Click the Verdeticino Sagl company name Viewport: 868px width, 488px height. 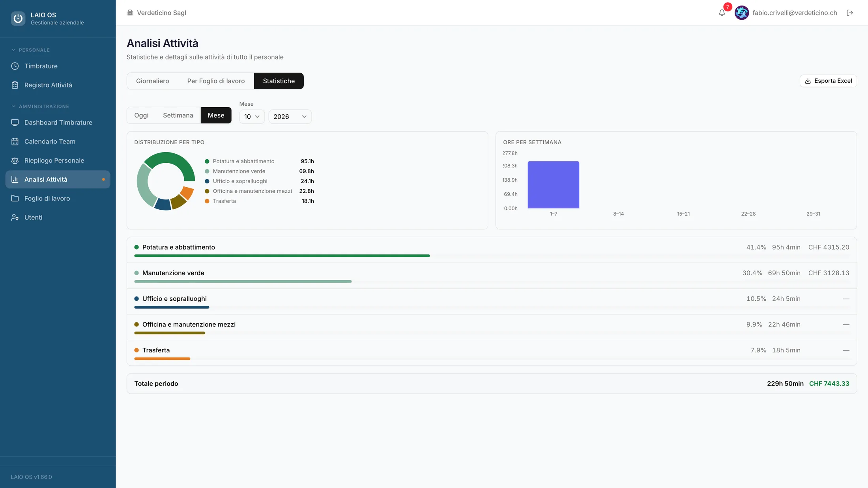[x=161, y=13]
